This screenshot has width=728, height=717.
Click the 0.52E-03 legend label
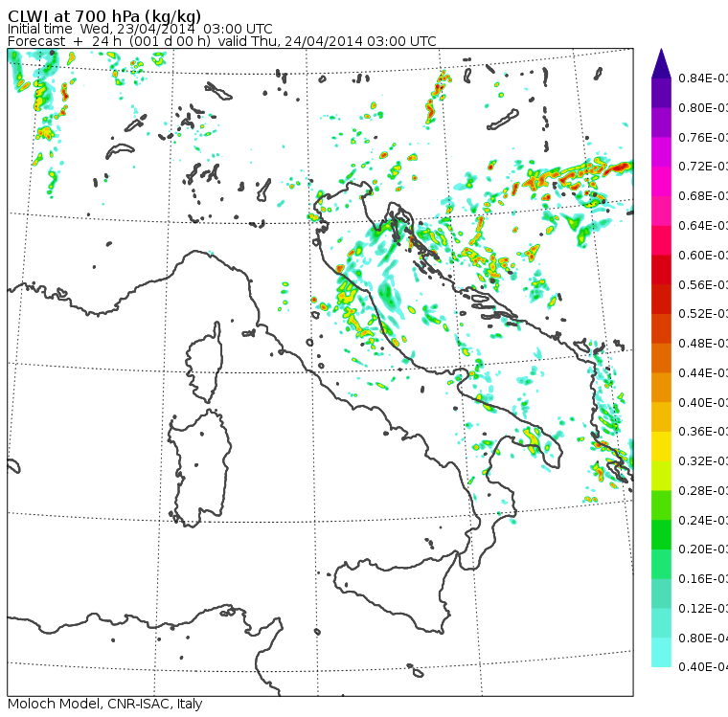point(703,314)
